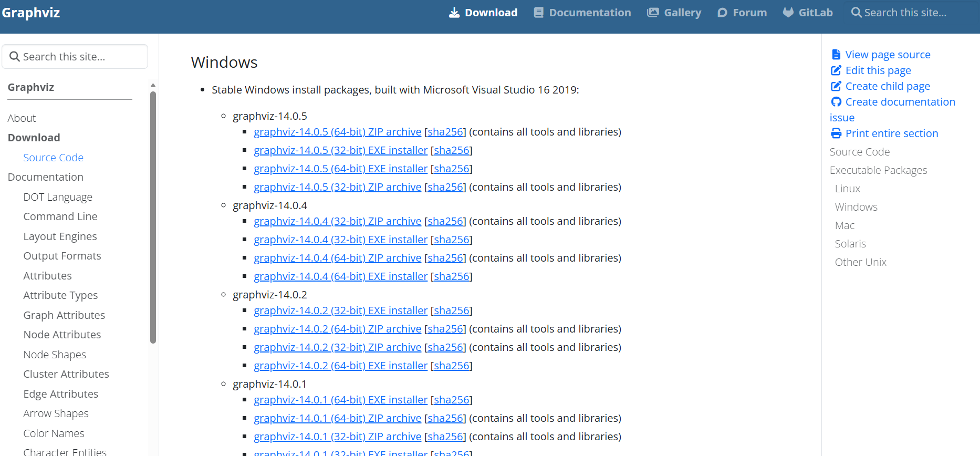Click the Download icon in top navbar
The height and width of the screenshot is (456, 980).
pyautogui.click(x=454, y=13)
